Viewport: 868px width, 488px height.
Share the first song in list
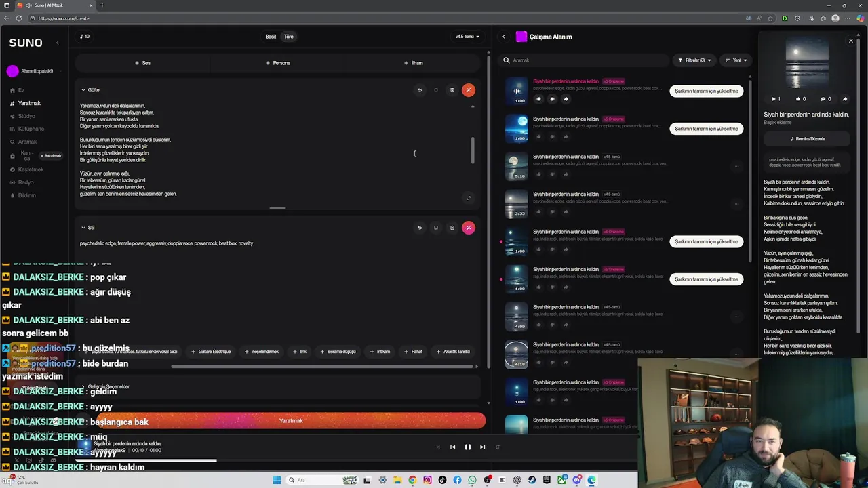point(566,99)
